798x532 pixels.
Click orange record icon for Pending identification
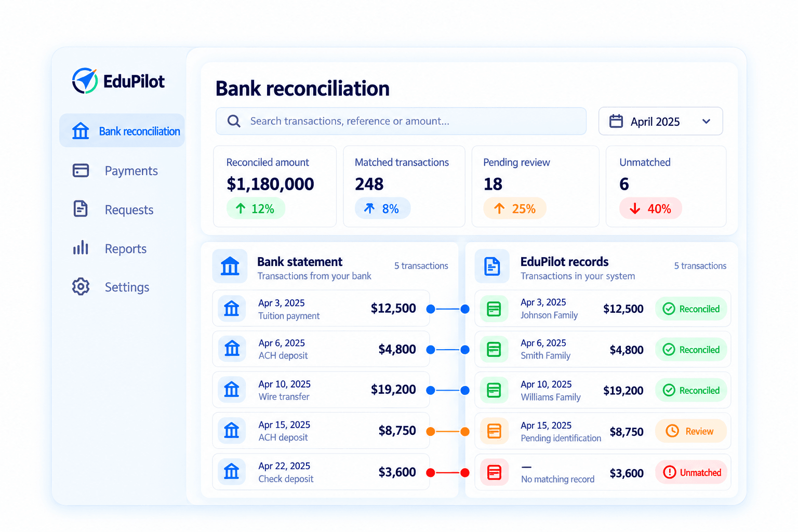point(494,431)
